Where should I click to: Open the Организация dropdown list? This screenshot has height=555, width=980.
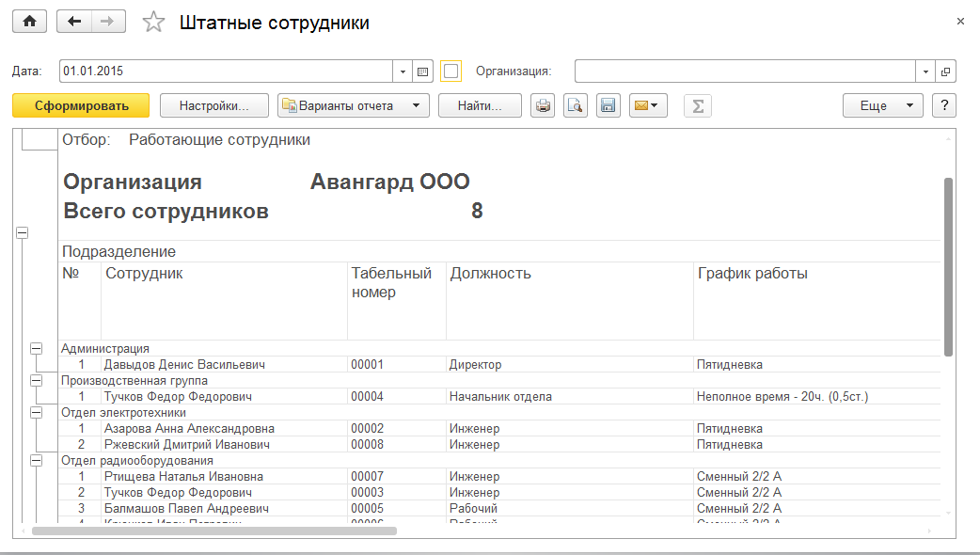(x=925, y=71)
